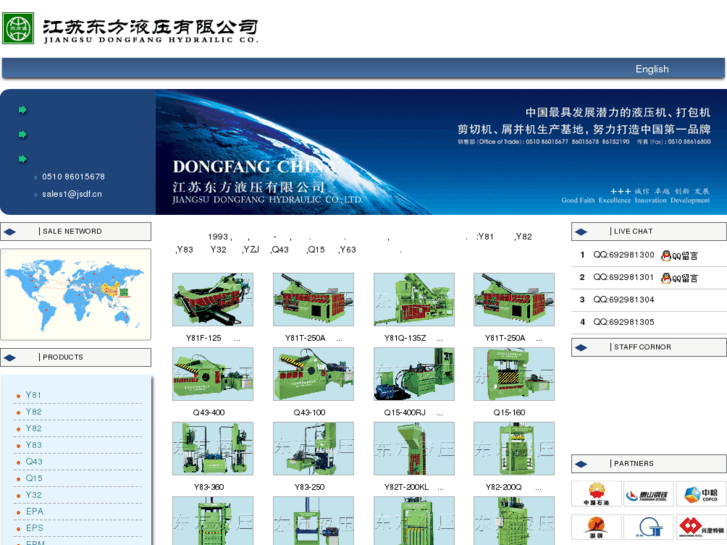Open the Q43-400 shear product image
727x545 pixels.
pos(213,374)
